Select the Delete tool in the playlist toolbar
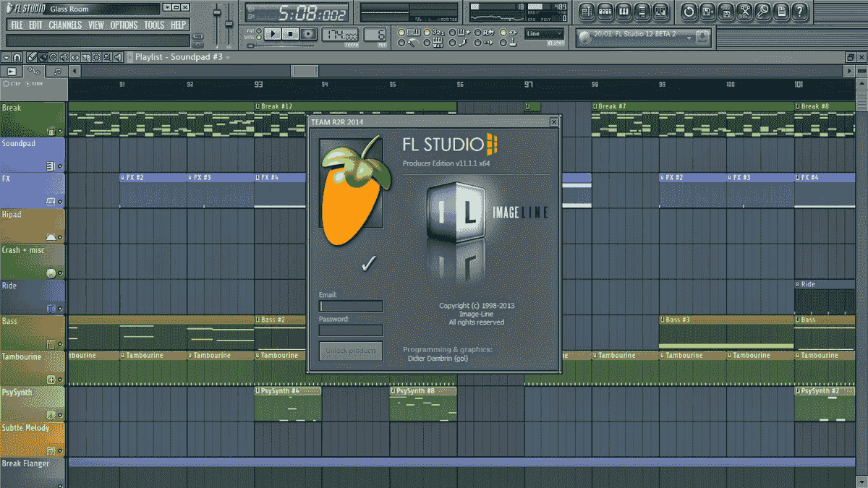 54,57
